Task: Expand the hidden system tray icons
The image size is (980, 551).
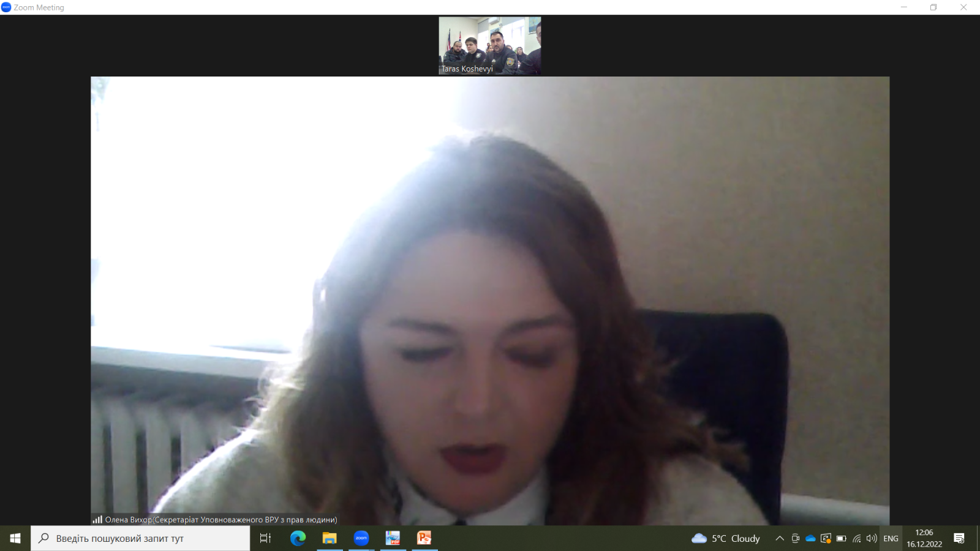Action: (x=780, y=539)
